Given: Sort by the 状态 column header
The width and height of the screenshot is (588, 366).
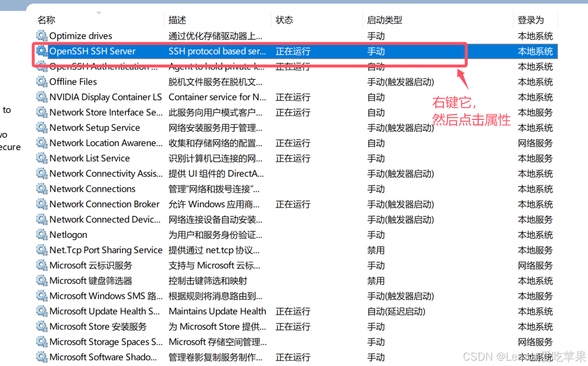Looking at the screenshot, I should (284, 20).
